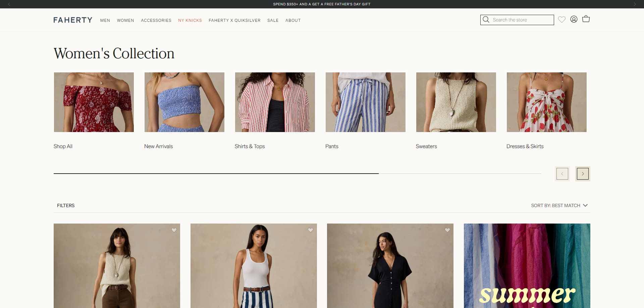The height and width of the screenshot is (308, 644).
Task: Open blue bandeau New Arrivals thumbnail
Action: pyautogui.click(x=184, y=102)
